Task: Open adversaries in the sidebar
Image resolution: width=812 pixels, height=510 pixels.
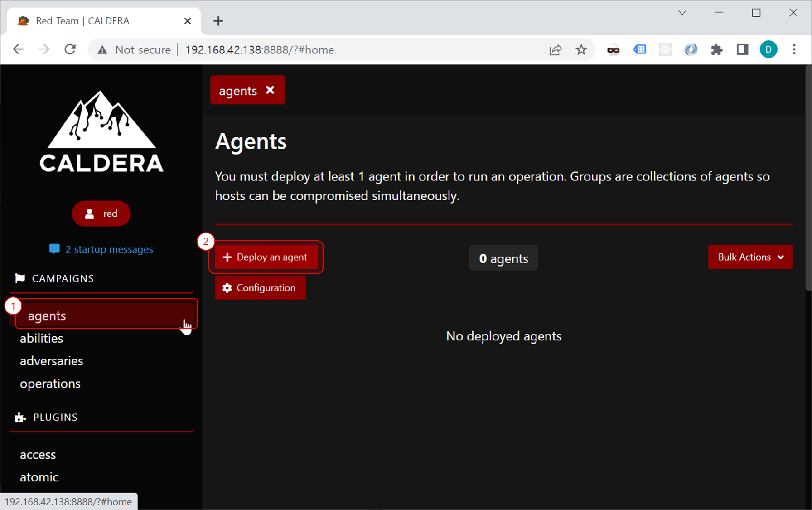Action: tap(52, 361)
